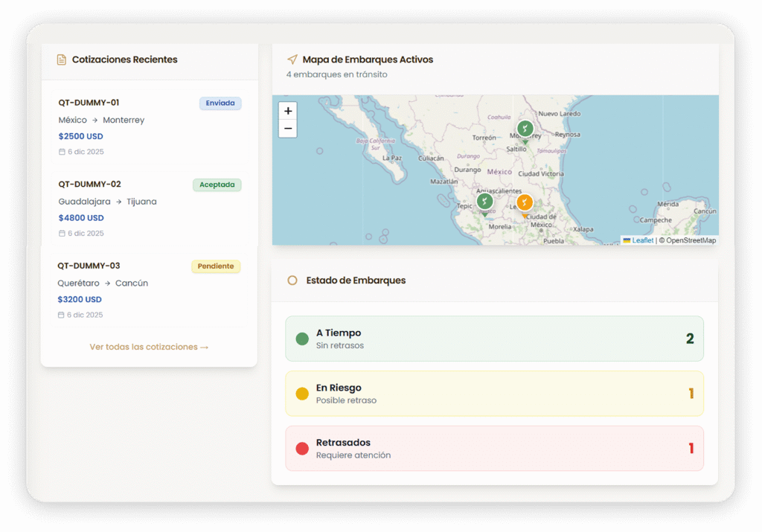The height and width of the screenshot is (532, 762).
Task: Click the map zoom out minus button
Action: [288, 129]
